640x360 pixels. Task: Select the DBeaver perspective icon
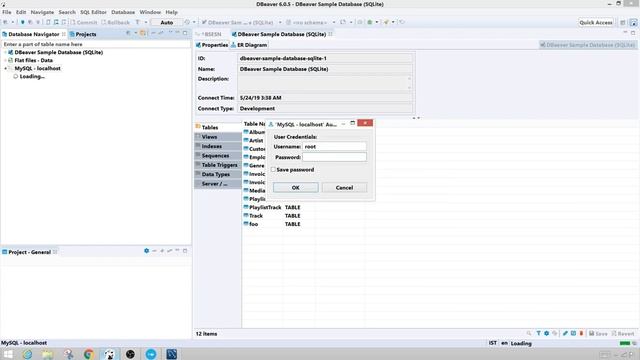[x=633, y=22]
